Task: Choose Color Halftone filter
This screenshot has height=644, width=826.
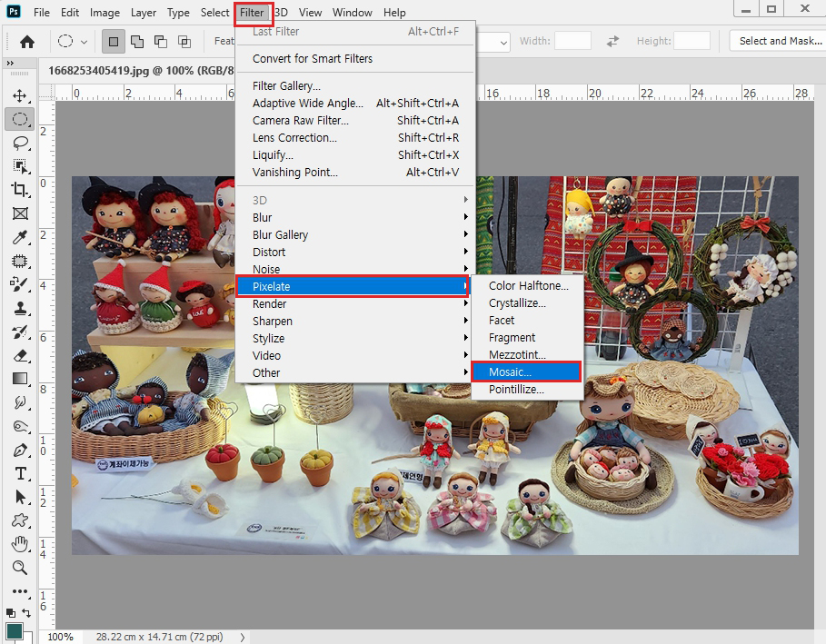Action: [527, 285]
